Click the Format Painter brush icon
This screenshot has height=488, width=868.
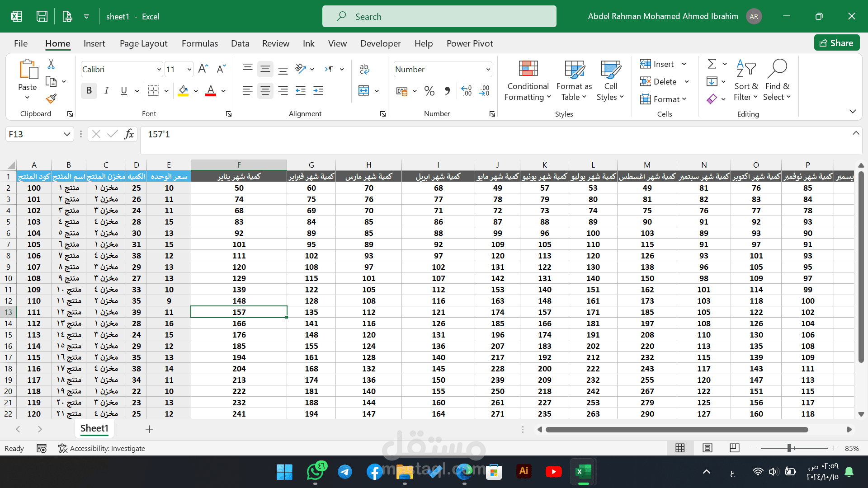click(x=51, y=99)
